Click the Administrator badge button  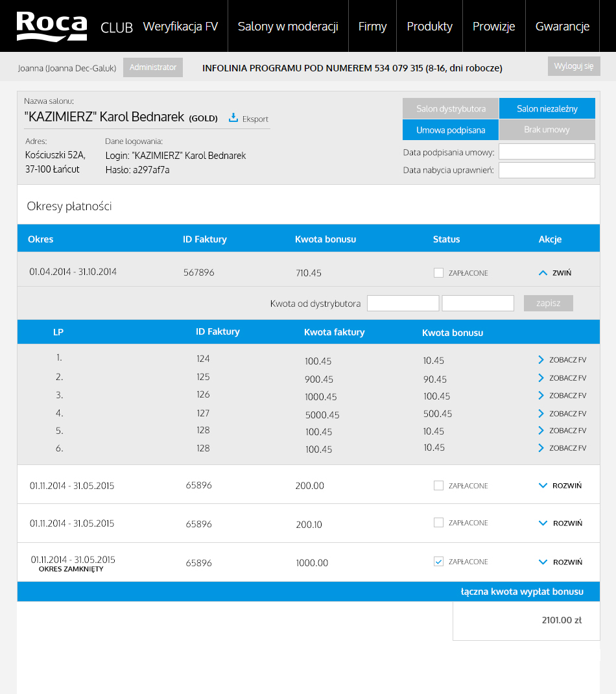tap(153, 67)
